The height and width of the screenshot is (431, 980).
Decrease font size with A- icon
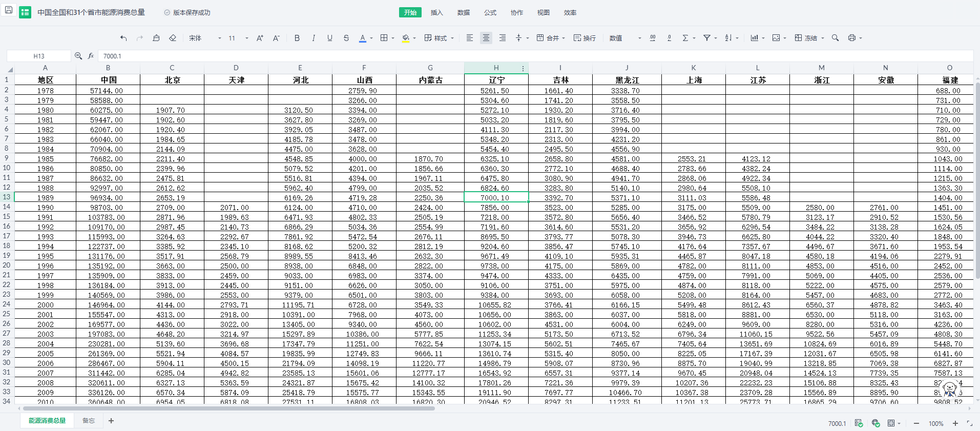[276, 38]
